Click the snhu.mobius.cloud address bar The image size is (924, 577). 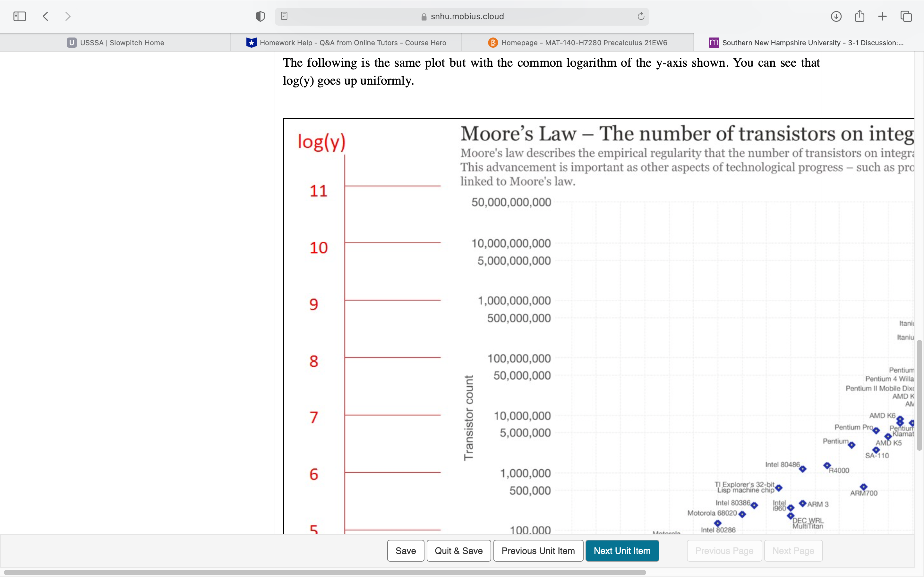(462, 16)
